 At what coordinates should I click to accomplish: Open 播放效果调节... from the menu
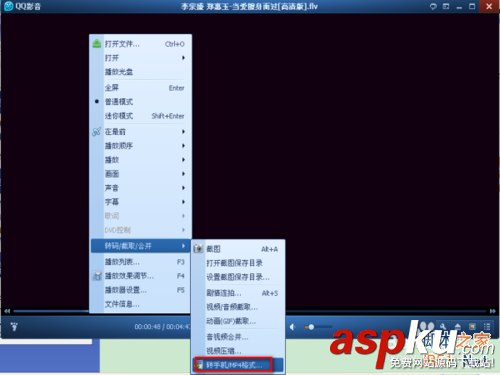click(141, 276)
